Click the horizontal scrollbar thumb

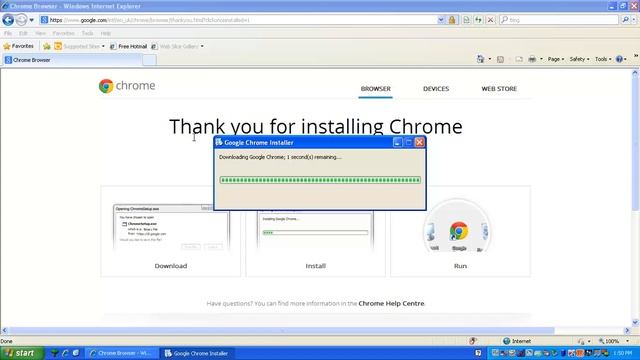[x=282, y=330]
